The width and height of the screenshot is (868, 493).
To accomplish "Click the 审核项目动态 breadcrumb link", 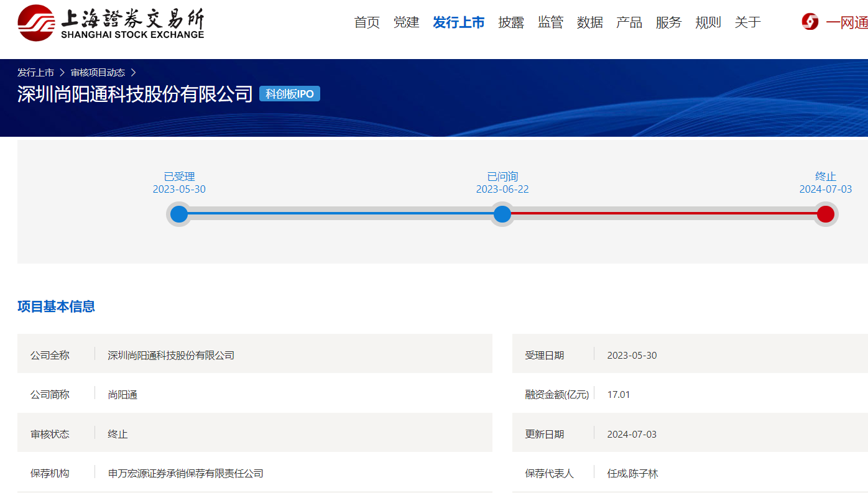I will 98,73.
